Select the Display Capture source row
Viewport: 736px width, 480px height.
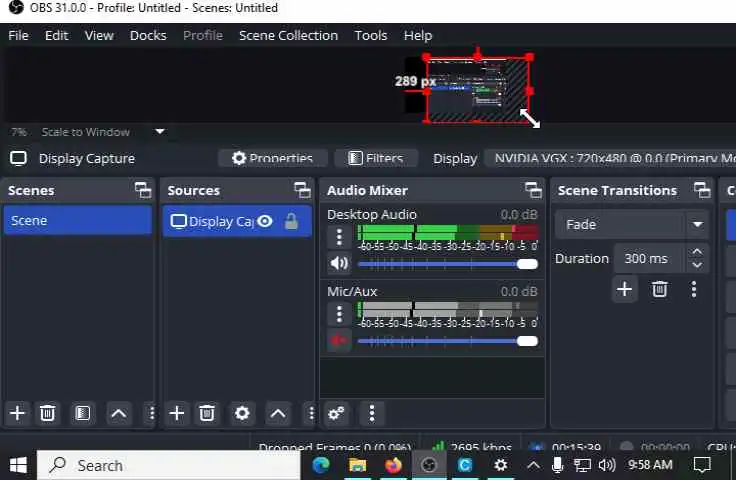pyautogui.click(x=237, y=221)
